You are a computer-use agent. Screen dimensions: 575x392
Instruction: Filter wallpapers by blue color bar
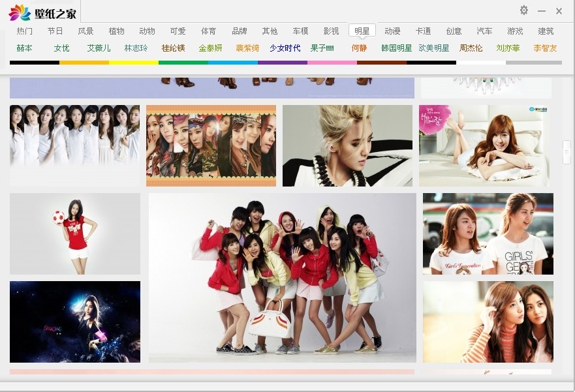tap(233, 63)
